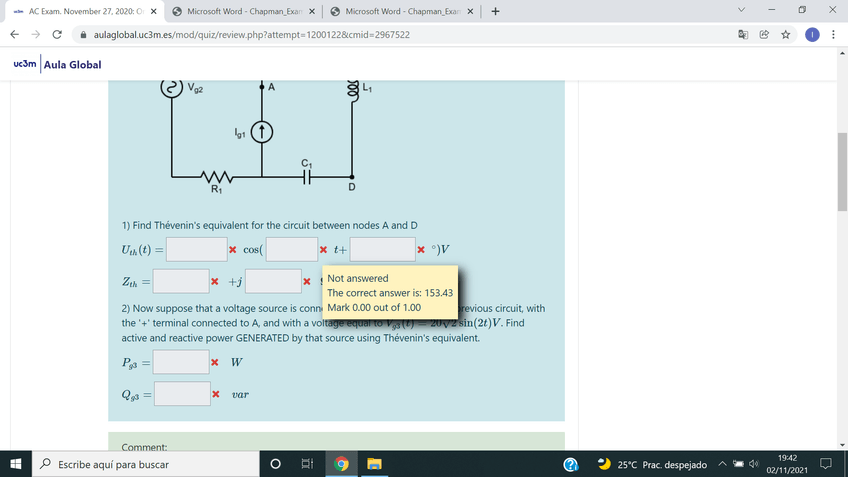Viewport: 848px width, 477px height.
Task: Open Chrome three-dot menu
Action: coord(833,34)
